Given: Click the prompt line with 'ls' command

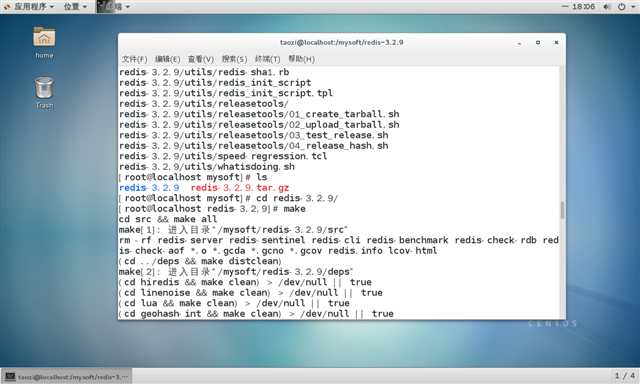Looking at the screenshot, I should pyautogui.click(x=193, y=177).
